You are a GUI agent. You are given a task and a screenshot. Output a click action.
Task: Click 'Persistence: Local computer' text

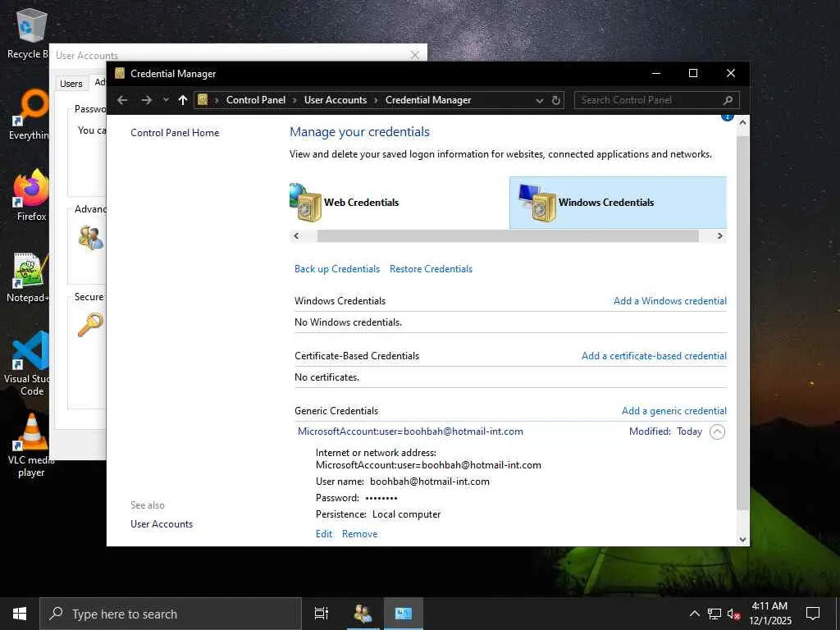(x=377, y=515)
